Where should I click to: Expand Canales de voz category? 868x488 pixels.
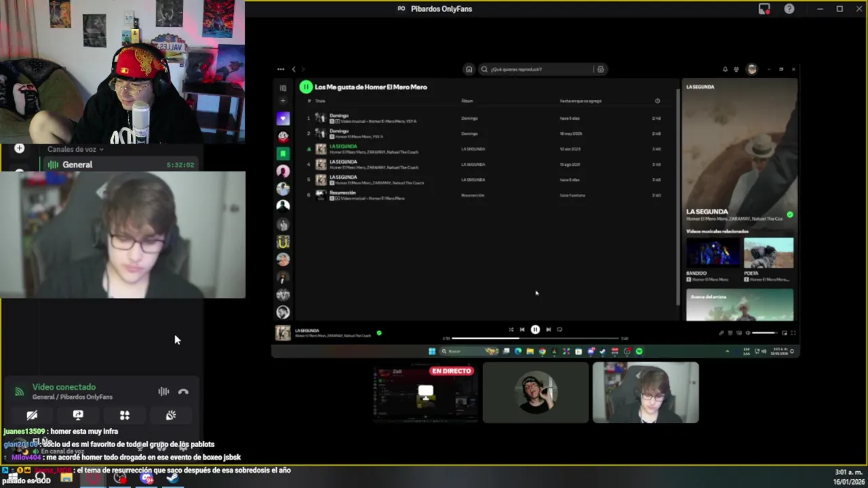75,149
